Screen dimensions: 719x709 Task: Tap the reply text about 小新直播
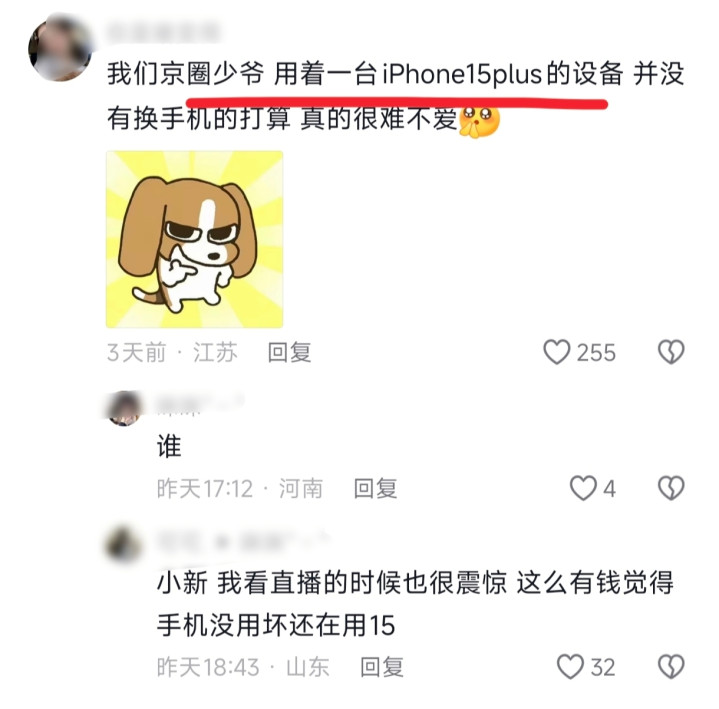pyautogui.click(x=415, y=604)
